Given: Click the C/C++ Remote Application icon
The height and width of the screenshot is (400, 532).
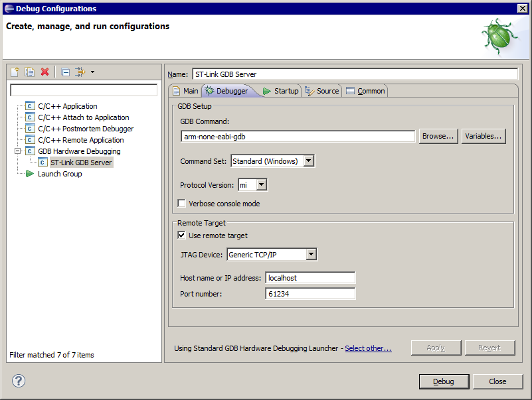Looking at the screenshot, I should tap(30, 140).
